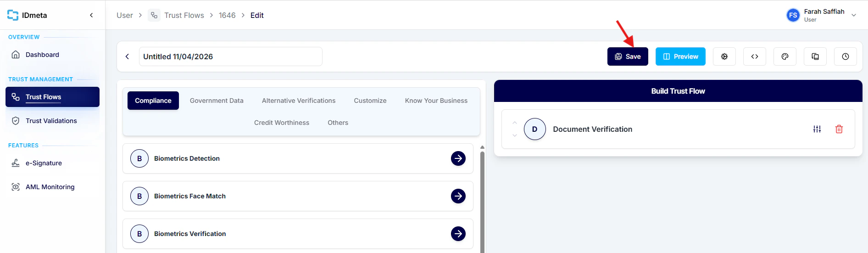Screen dimensions: 868x253
Task: Click the Biometrics Face Match label
Action: [190, 196]
